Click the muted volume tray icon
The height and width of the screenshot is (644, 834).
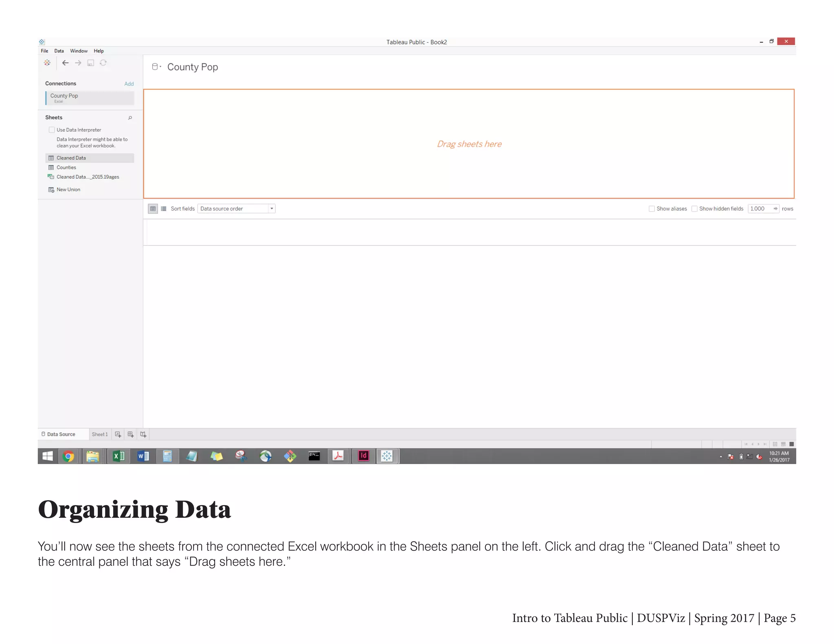pos(759,457)
